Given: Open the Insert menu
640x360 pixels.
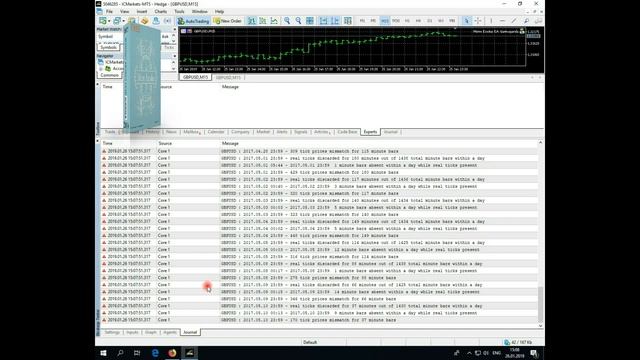Looking at the screenshot, I should point(142,11).
